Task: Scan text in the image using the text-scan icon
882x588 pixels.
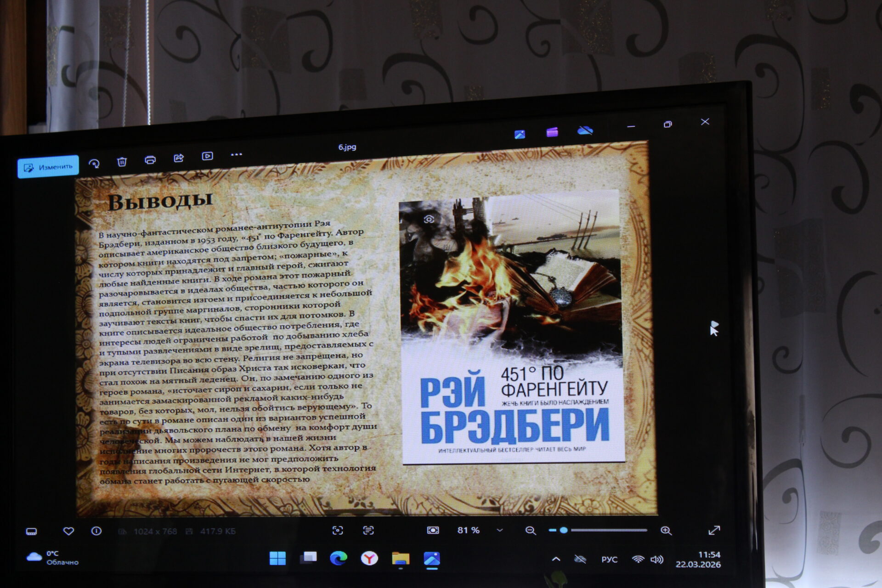Action: click(x=368, y=531)
